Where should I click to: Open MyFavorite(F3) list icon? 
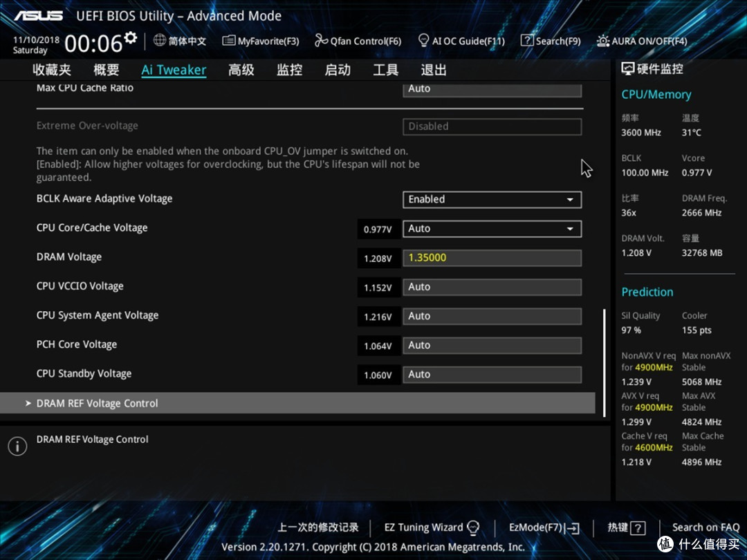click(x=229, y=41)
